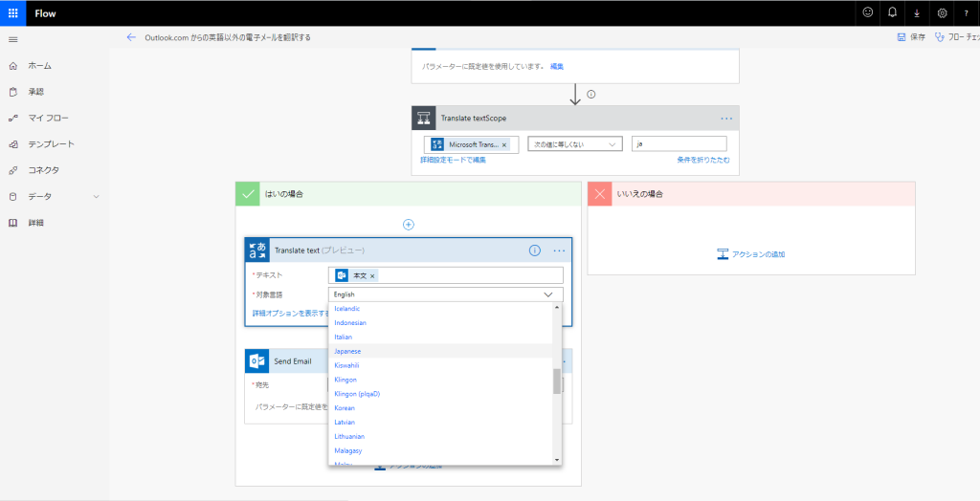The width and height of the screenshot is (980, 501).
Task: Click the Translate text info icon
Action: point(534,250)
